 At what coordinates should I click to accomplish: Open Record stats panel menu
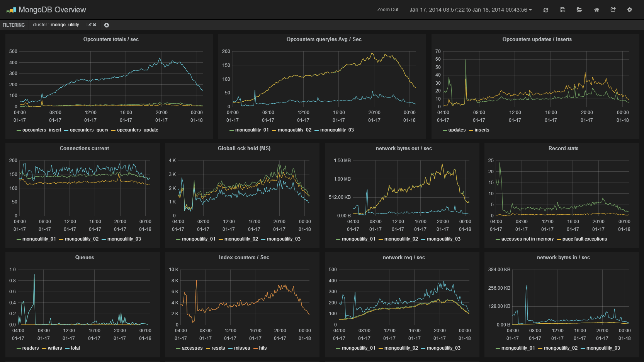[x=563, y=149]
